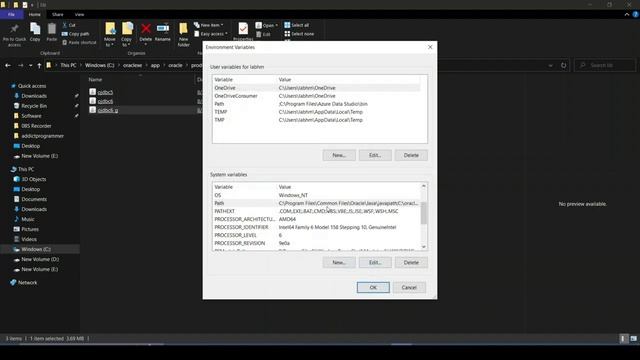Click Select none in ribbon

click(299, 34)
